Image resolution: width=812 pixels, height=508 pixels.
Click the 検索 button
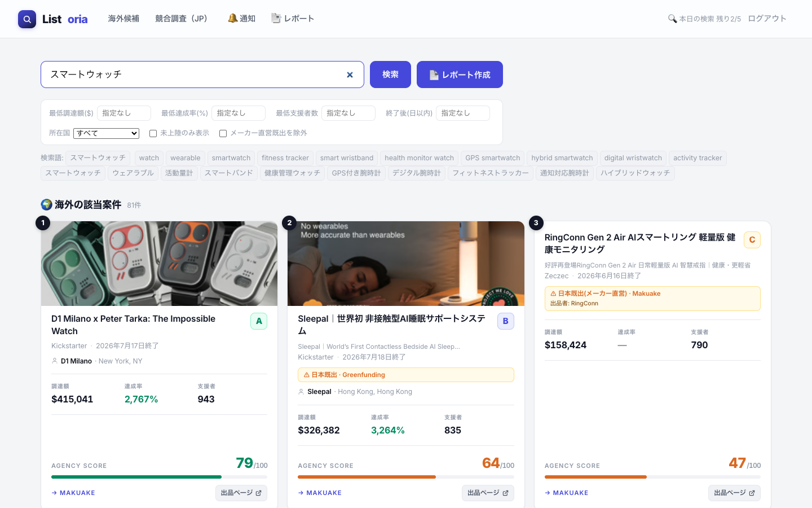pos(390,75)
